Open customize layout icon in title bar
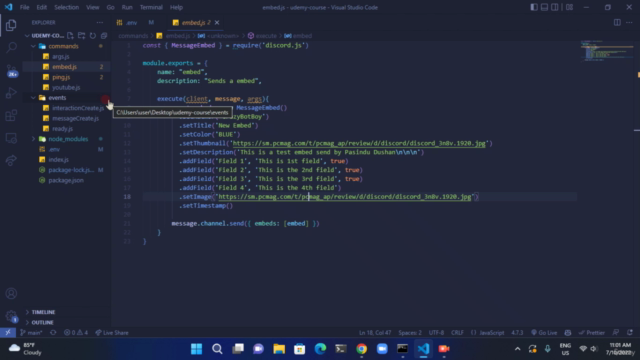Viewport: 640px width, 360px height. point(569,7)
